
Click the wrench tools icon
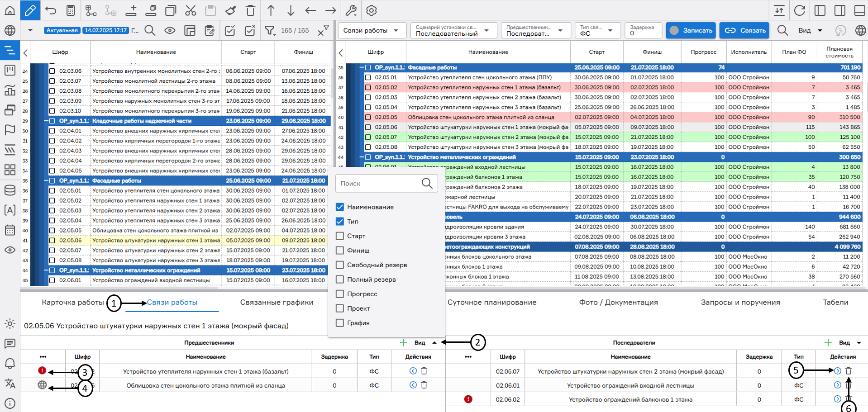pos(351,10)
